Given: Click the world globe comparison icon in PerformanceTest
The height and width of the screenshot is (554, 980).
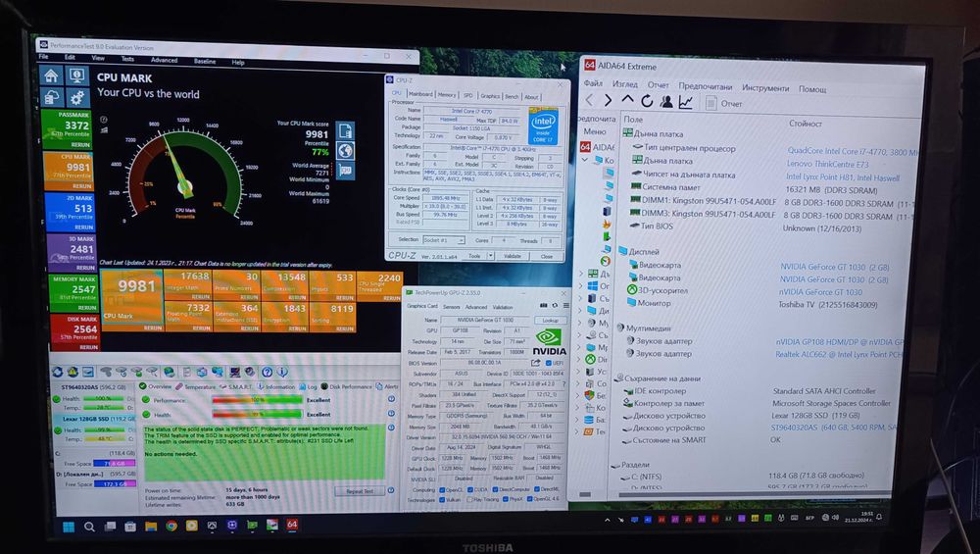Looking at the screenshot, I should coord(345,151).
